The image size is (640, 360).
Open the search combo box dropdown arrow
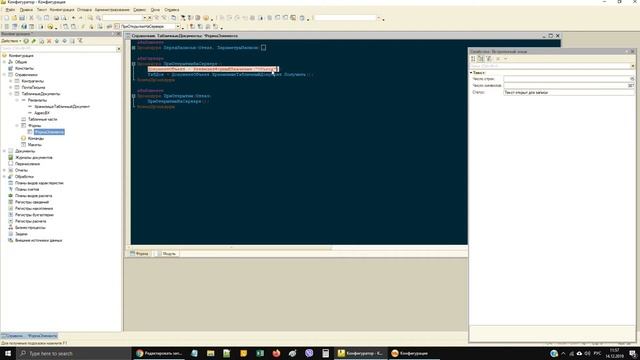pos(144,18)
